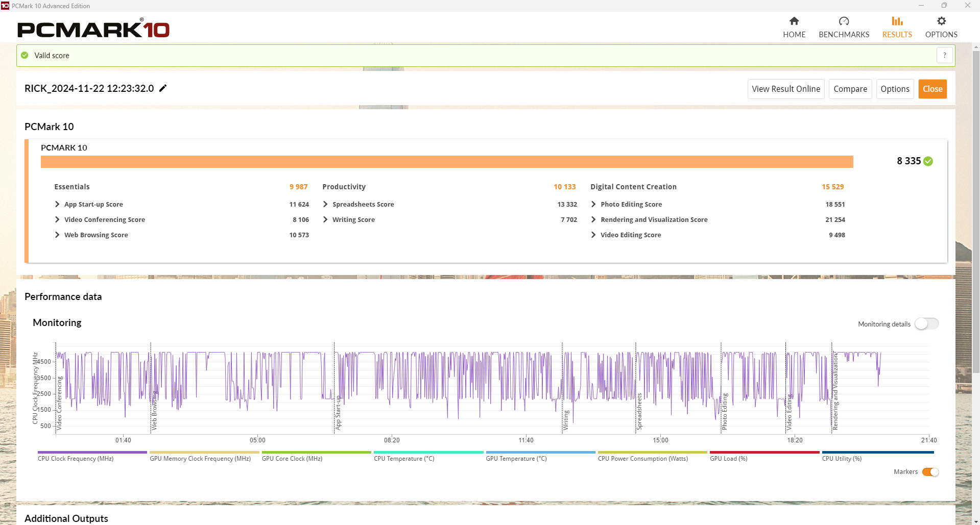Click the Spreadsheets marker on chart
Screen dimensions: 980x525
(639, 412)
